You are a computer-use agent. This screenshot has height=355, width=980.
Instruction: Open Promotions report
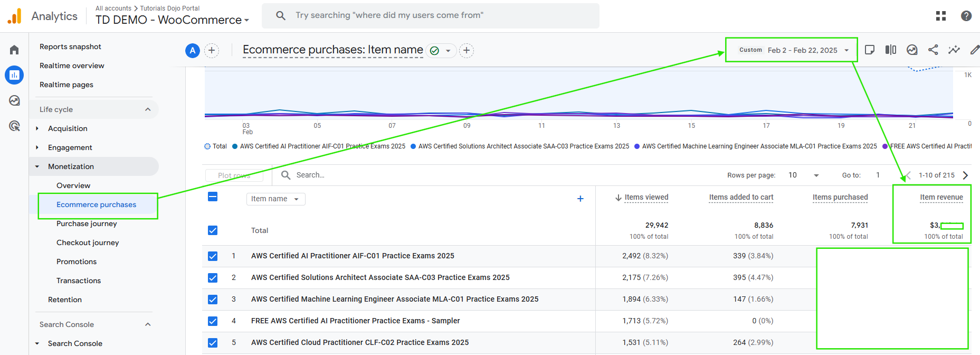point(77,261)
